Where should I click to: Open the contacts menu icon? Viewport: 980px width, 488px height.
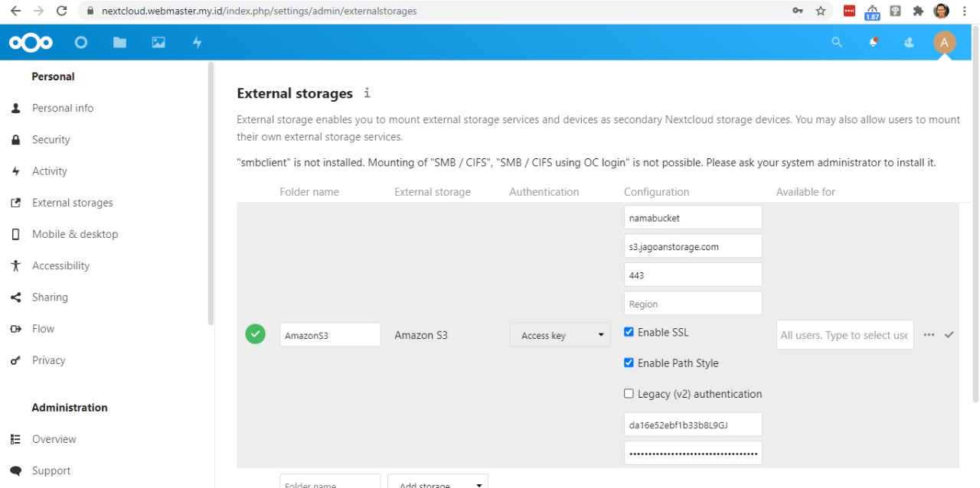click(909, 43)
